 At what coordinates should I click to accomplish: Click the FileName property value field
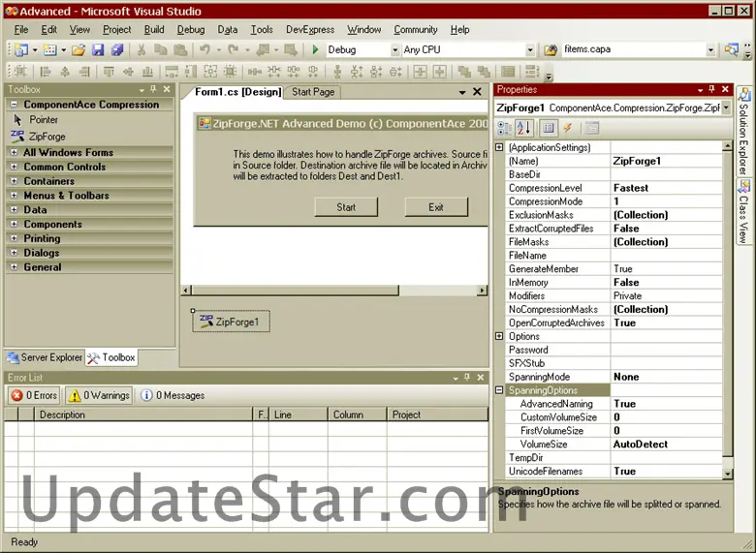point(666,256)
